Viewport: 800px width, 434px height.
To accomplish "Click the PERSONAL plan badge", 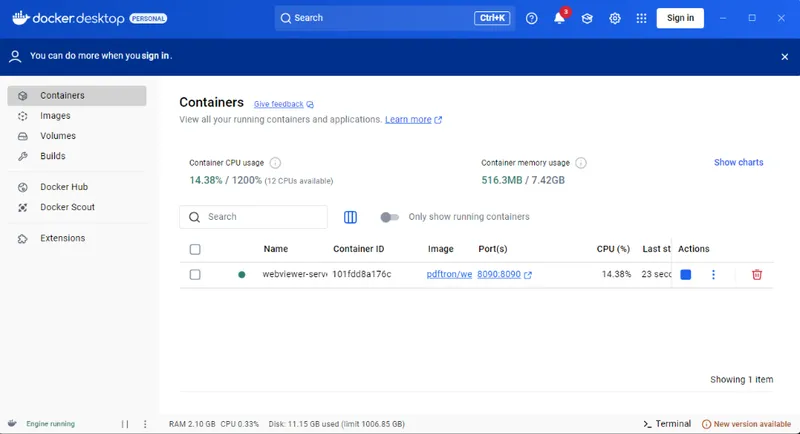I will point(148,18).
